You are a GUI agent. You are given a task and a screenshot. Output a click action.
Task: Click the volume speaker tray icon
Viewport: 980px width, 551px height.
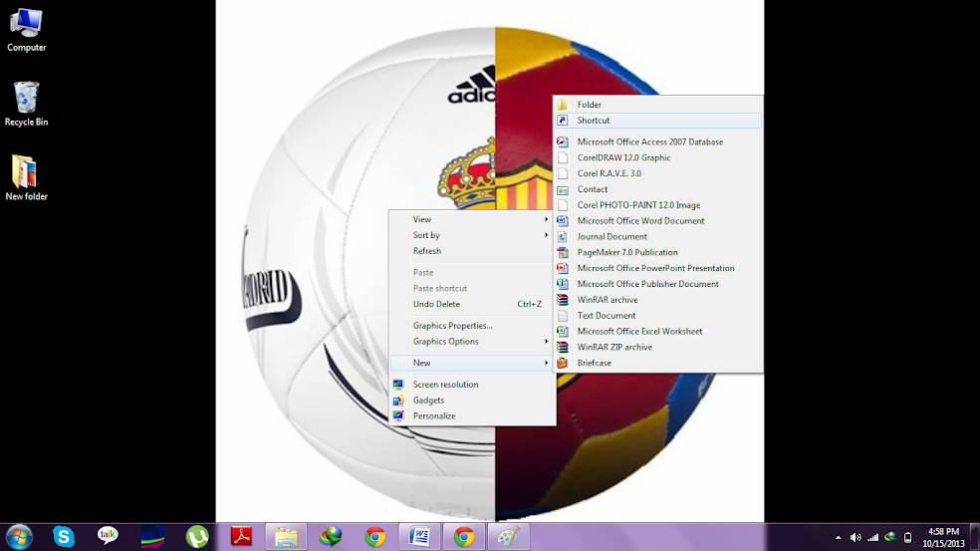[x=856, y=537]
